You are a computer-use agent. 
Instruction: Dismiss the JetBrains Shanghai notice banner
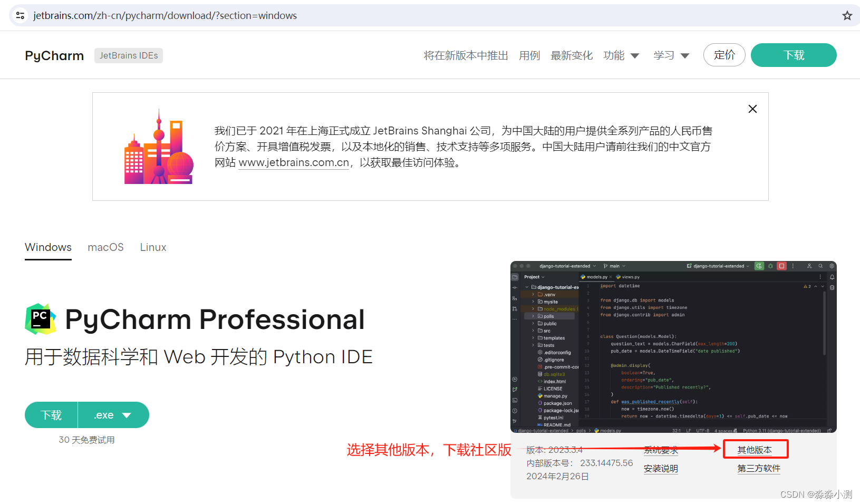(752, 109)
